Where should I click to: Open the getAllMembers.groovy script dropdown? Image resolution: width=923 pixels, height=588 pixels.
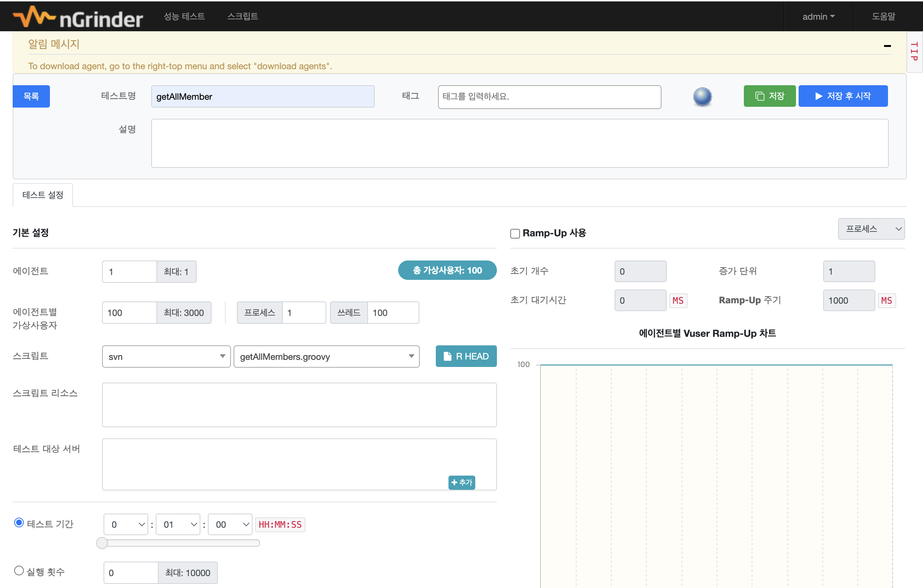(326, 357)
